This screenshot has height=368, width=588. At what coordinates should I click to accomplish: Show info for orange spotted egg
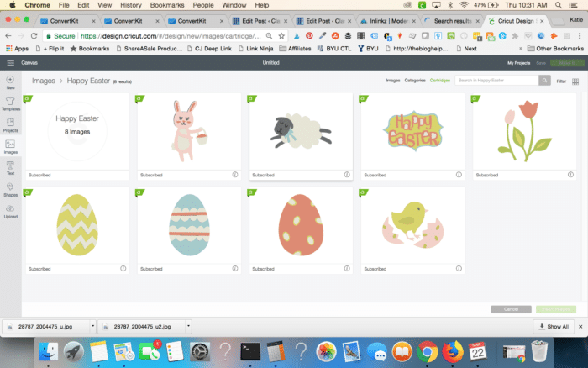pos(347,268)
